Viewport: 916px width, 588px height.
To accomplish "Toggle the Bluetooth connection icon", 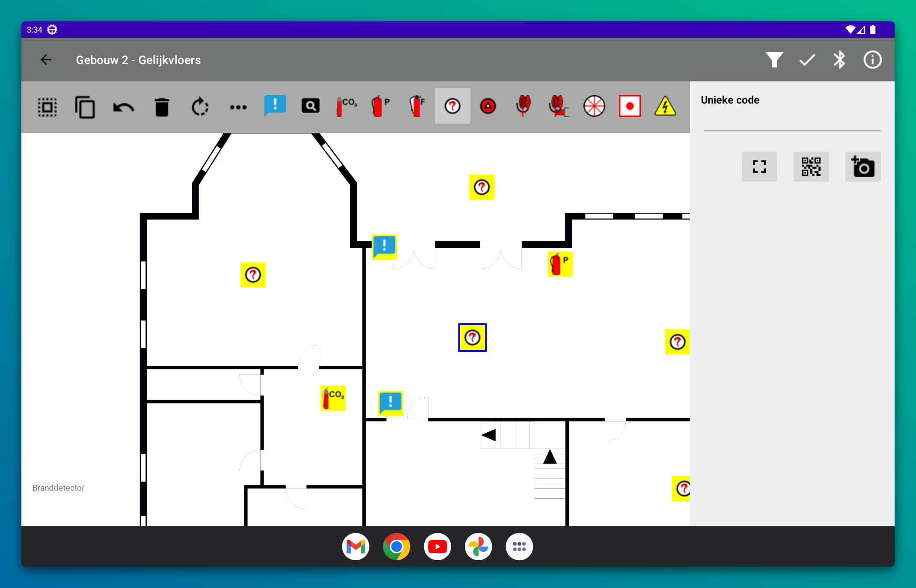I will [839, 60].
